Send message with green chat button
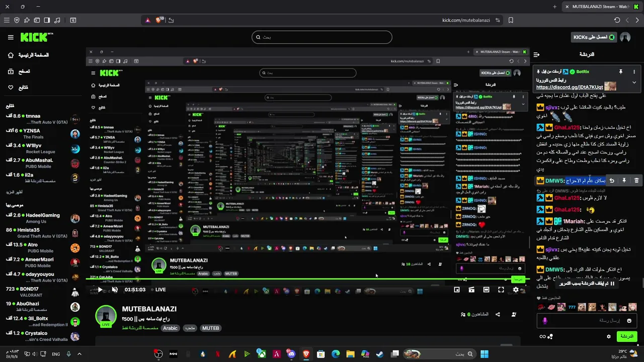The height and width of the screenshot is (362, 644). click(x=627, y=336)
